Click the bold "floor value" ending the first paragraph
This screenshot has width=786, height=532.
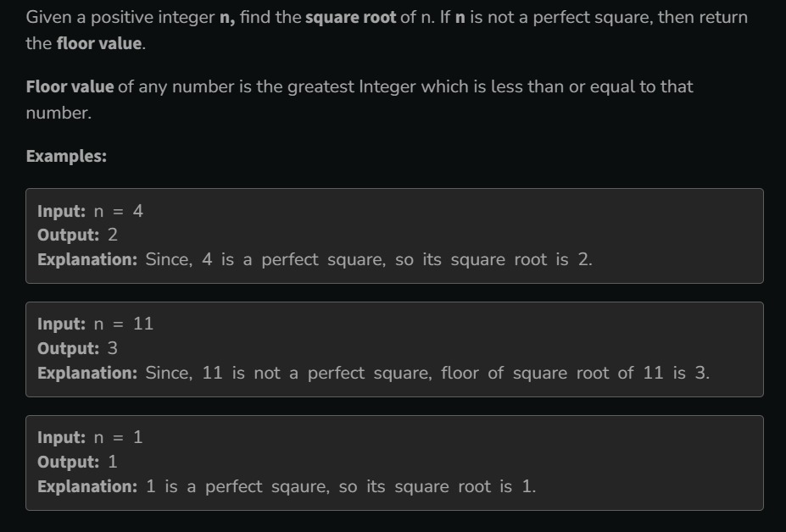(100, 43)
